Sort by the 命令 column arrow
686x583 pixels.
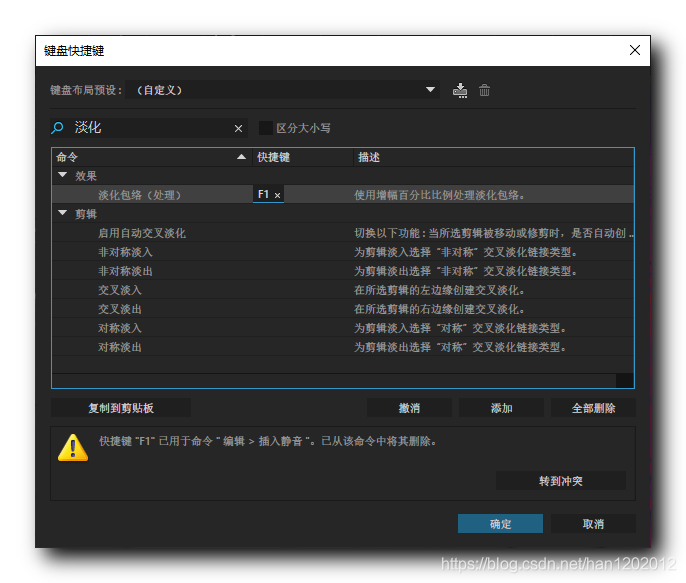coord(241,157)
